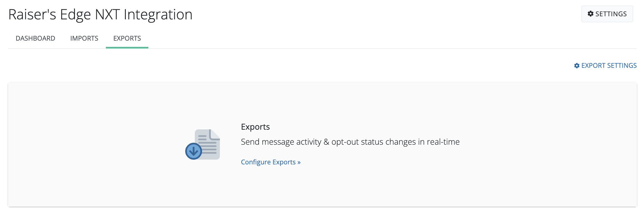Click the folded corner of the document icon
The width and height of the screenshot is (644, 215).
click(x=215, y=134)
